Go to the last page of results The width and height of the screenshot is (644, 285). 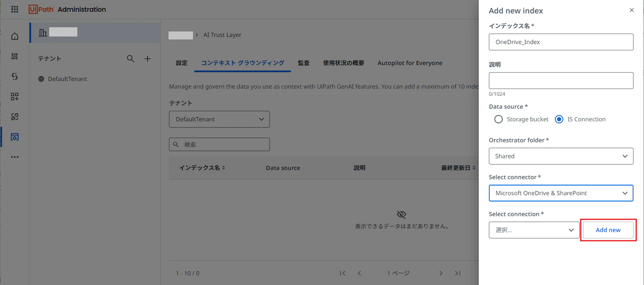(458, 273)
